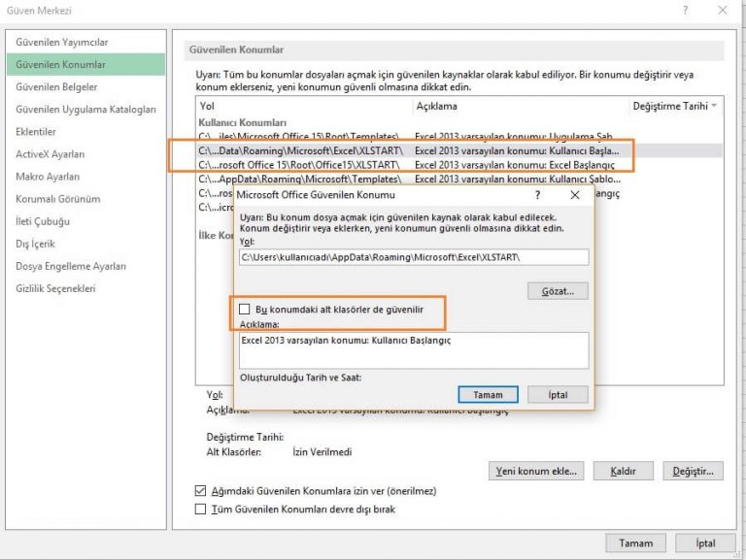Switch to the Makro Ayarları section
The image size is (746, 560).
click(x=48, y=177)
